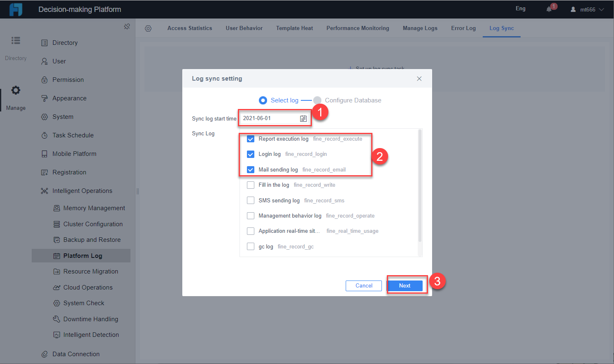614x364 pixels.
Task: Click the Sync log start time field
Action: click(x=274, y=118)
